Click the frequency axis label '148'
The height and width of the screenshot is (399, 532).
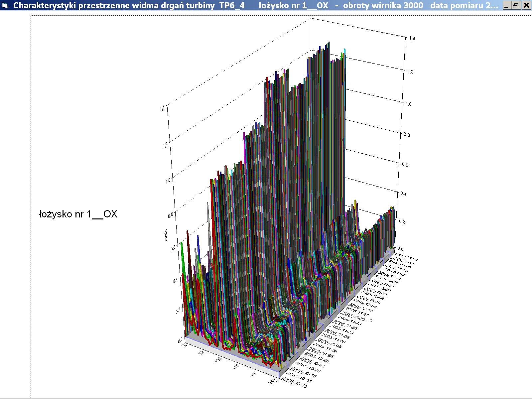click(x=236, y=367)
